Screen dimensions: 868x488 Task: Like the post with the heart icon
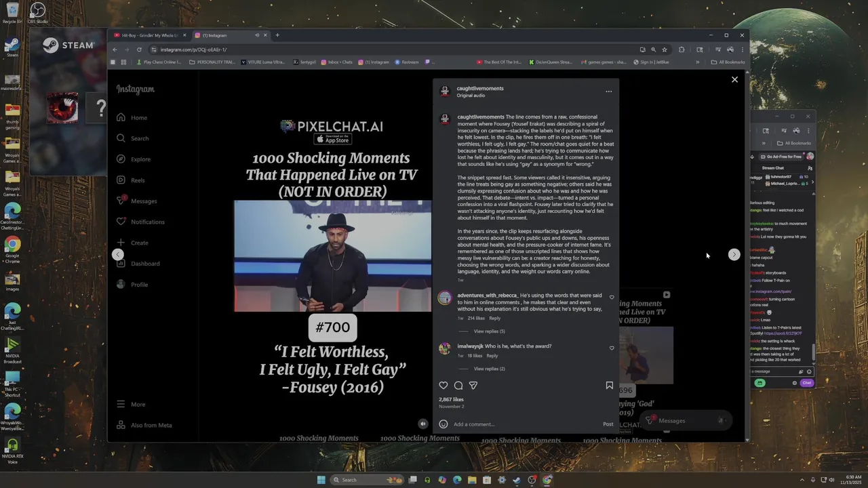click(443, 385)
